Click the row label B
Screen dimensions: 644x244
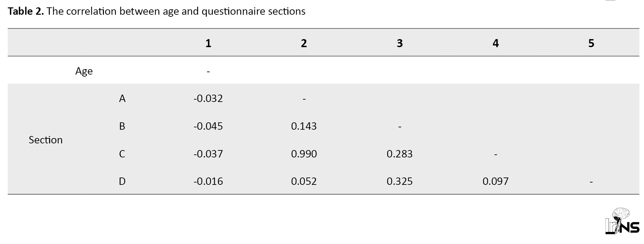coord(122,126)
